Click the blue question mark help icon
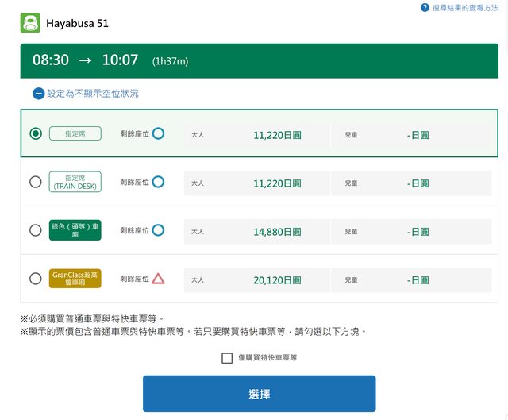Screen dimensions: 508x420 pos(425,7)
